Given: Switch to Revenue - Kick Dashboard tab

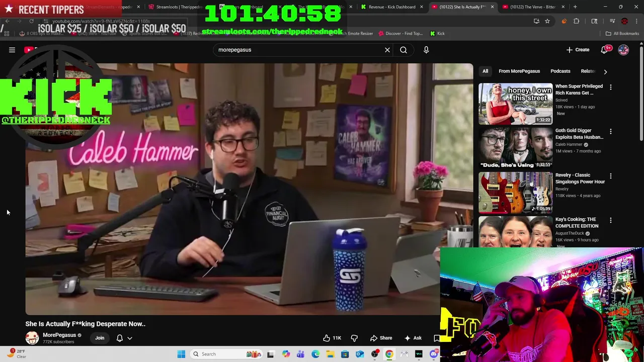Looking at the screenshot, I should click(x=391, y=7).
